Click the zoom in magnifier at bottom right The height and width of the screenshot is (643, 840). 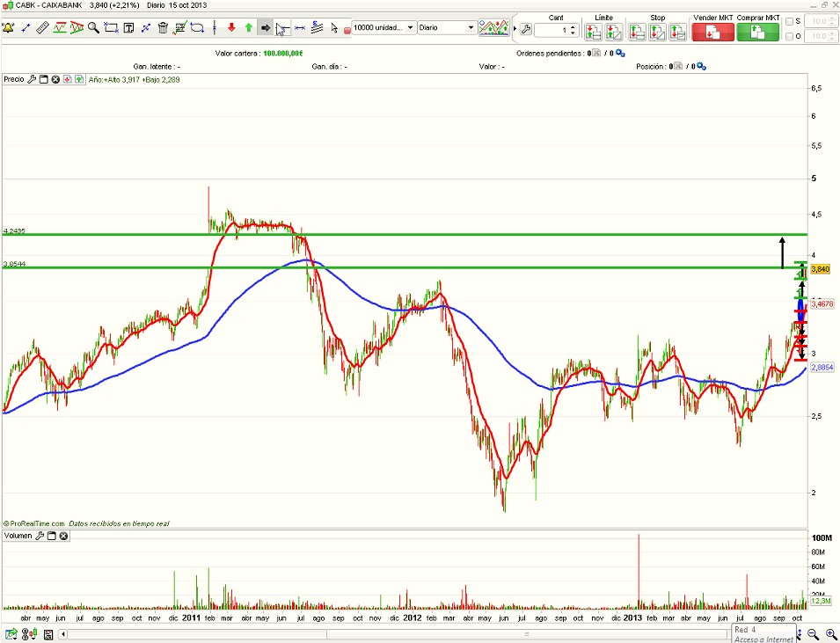829,634
